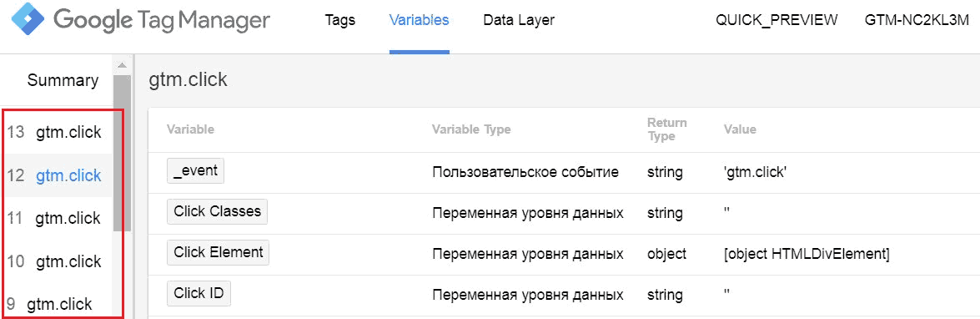Screen dimensions: 980x319
Task: Select event 13 gtm.click
Action: (x=54, y=133)
